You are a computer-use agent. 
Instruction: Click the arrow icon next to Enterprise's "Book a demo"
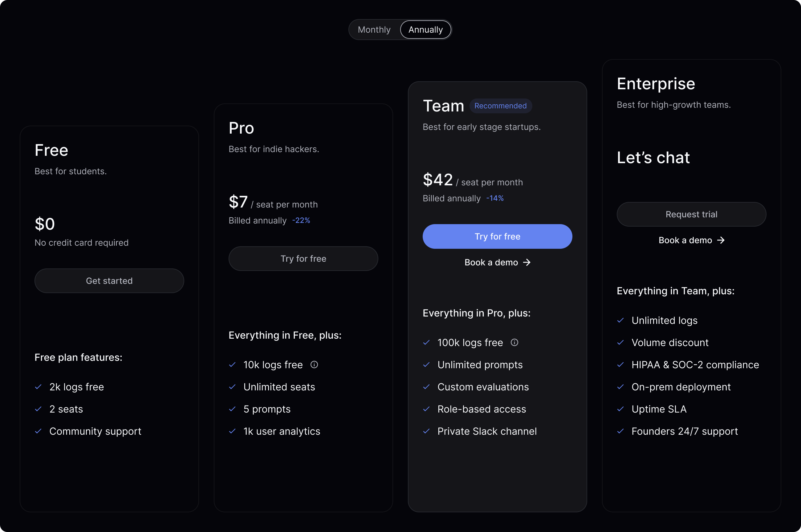point(721,240)
